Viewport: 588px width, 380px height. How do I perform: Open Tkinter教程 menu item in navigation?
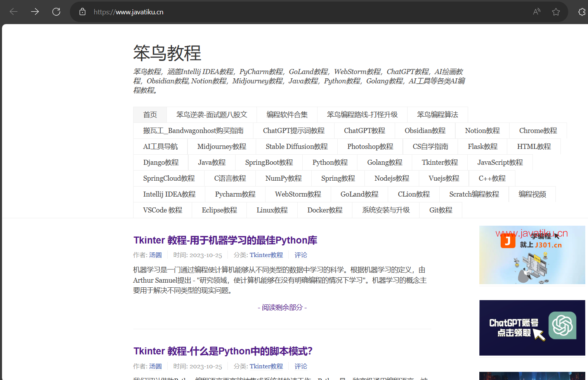(440, 162)
